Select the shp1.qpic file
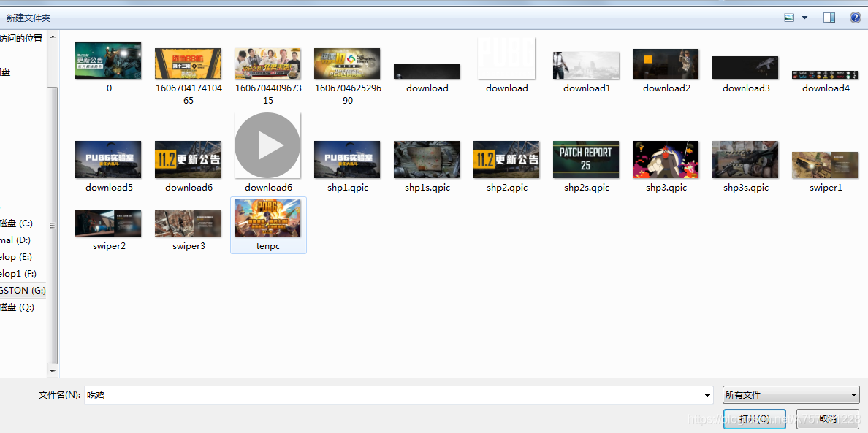Screen dimensions: 868x433 point(348,166)
